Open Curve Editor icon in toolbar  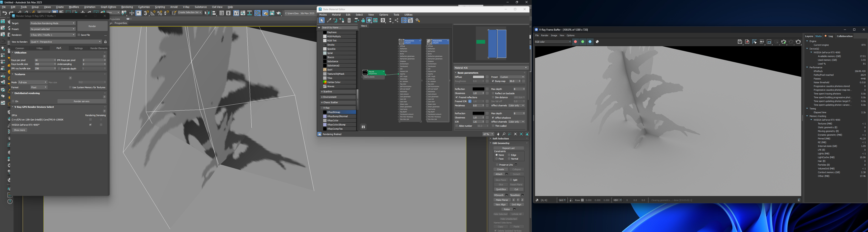tap(243, 13)
